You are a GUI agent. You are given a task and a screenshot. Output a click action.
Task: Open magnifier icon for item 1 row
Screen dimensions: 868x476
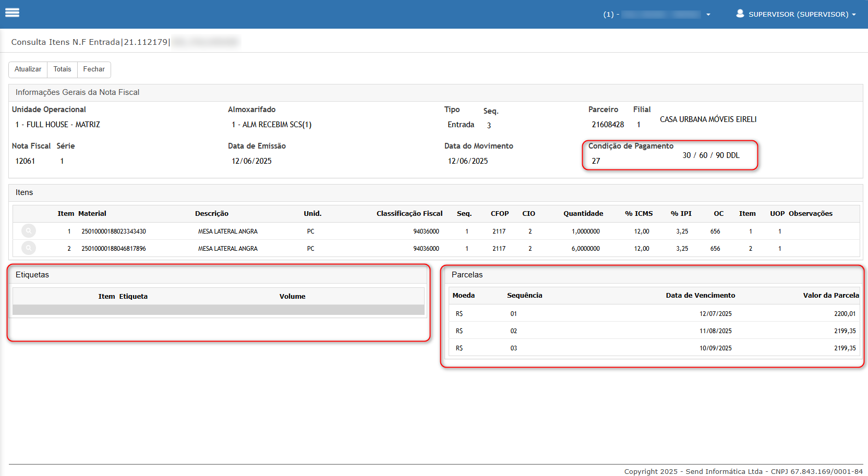[29, 230]
